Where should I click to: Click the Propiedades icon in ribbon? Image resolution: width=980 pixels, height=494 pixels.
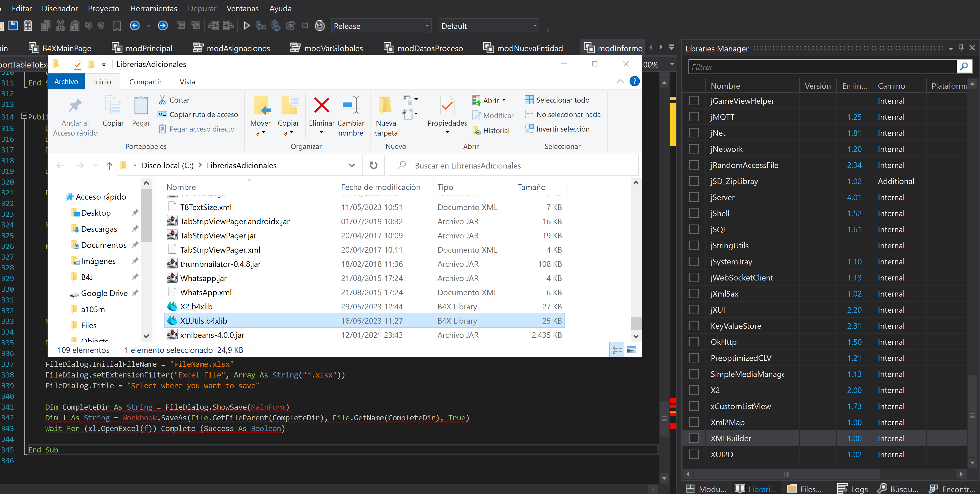pyautogui.click(x=447, y=105)
